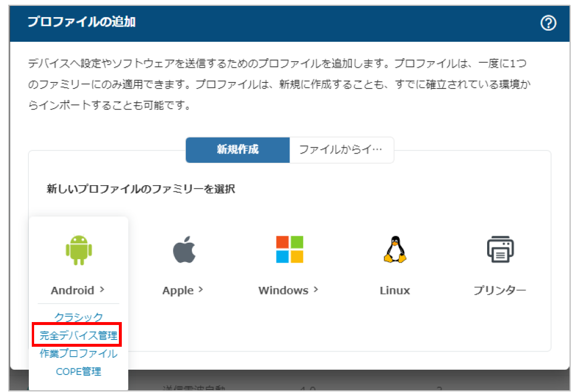This screenshot has width=576, height=392.
Task: Select the Apple logo icon
Action: [x=184, y=250]
